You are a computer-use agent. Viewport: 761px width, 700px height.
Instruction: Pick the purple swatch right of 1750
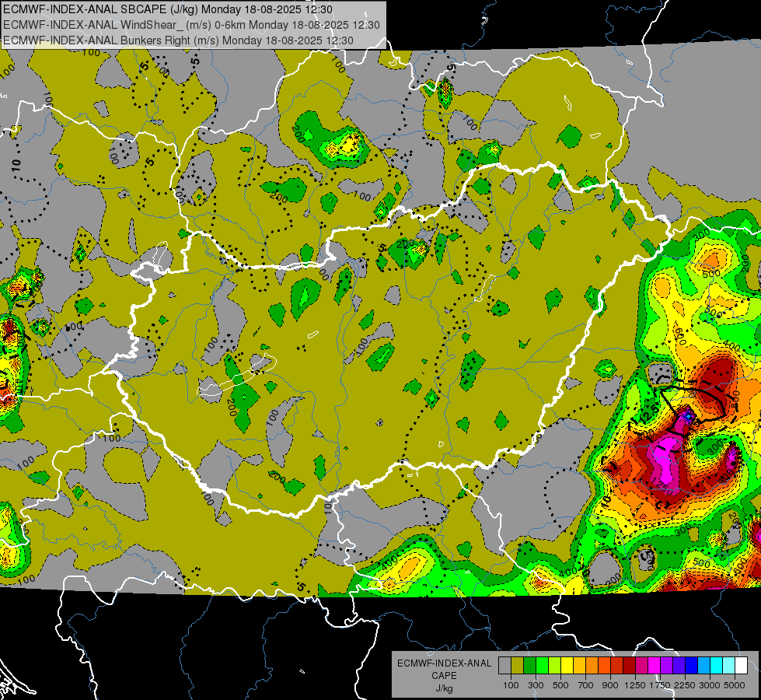pos(666,666)
